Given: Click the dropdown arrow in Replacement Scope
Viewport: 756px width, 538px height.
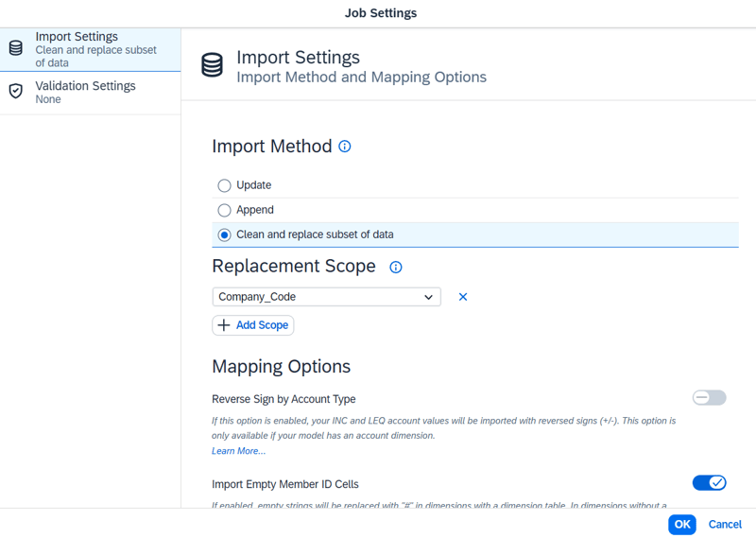Looking at the screenshot, I should coord(430,297).
